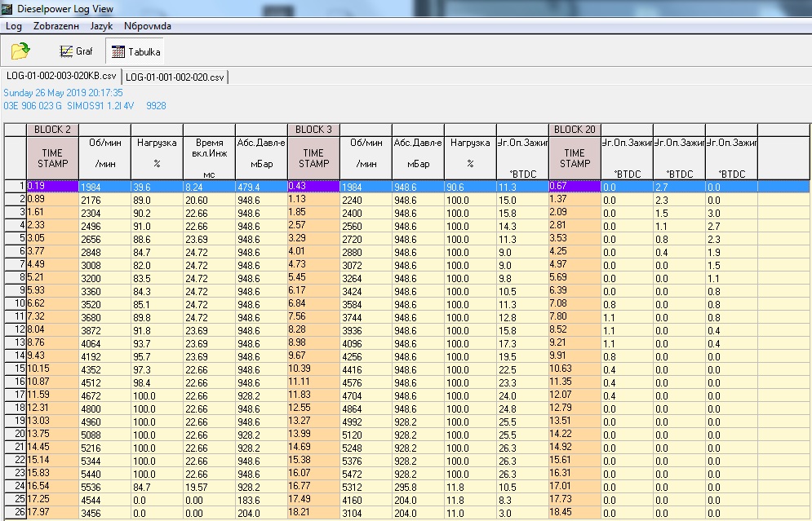
Task: Open the Log menu
Action: 14,26
